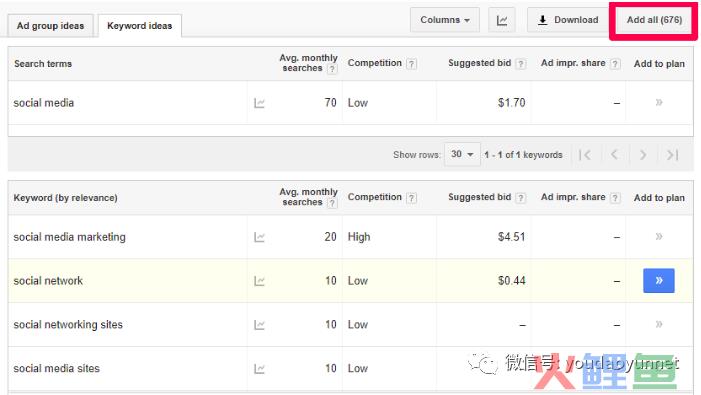The image size is (701, 395).
Task: Add social media marketing to plan
Action: 659,236
